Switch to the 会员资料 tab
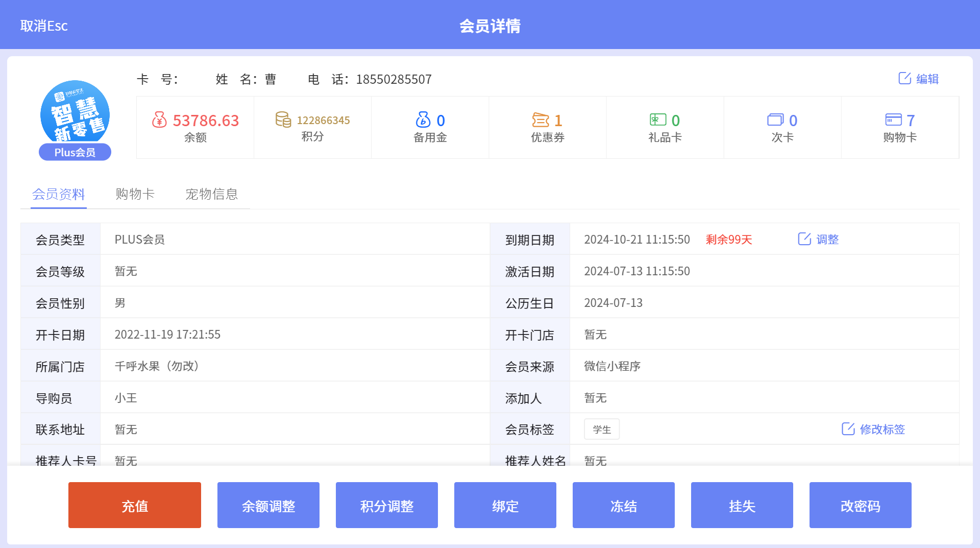This screenshot has width=980, height=548. [59, 194]
